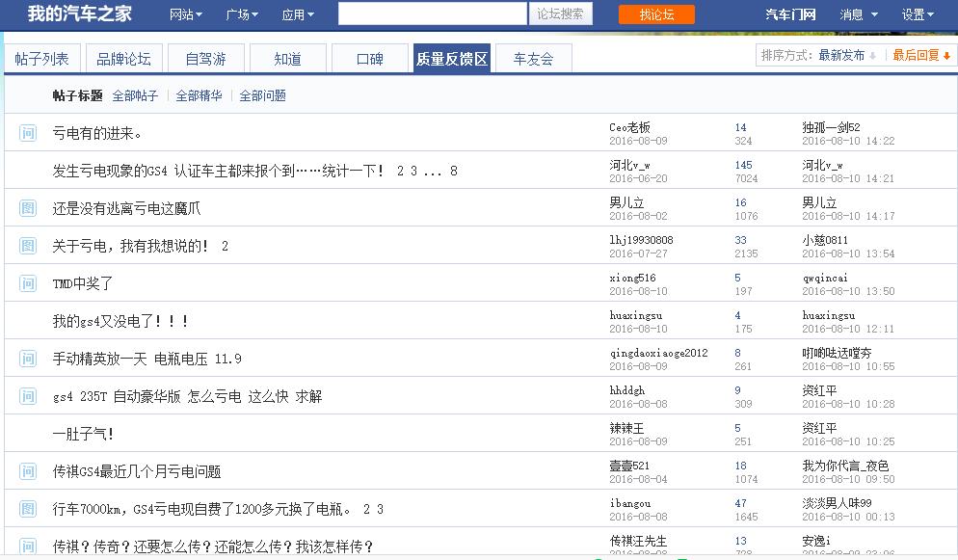This screenshot has width=958, height=560.
Task: View last replier 独孤一剑52
Action: tap(831, 127)
